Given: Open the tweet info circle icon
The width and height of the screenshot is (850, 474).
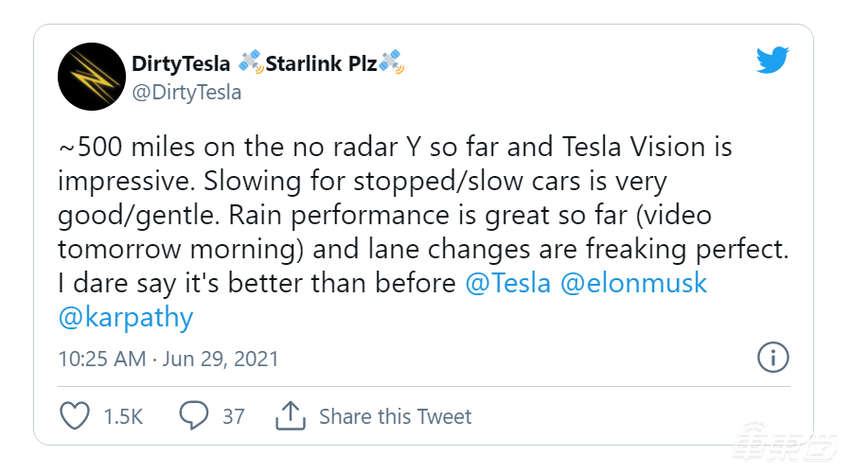Looking at the screenshot, I should pos(773,357).
